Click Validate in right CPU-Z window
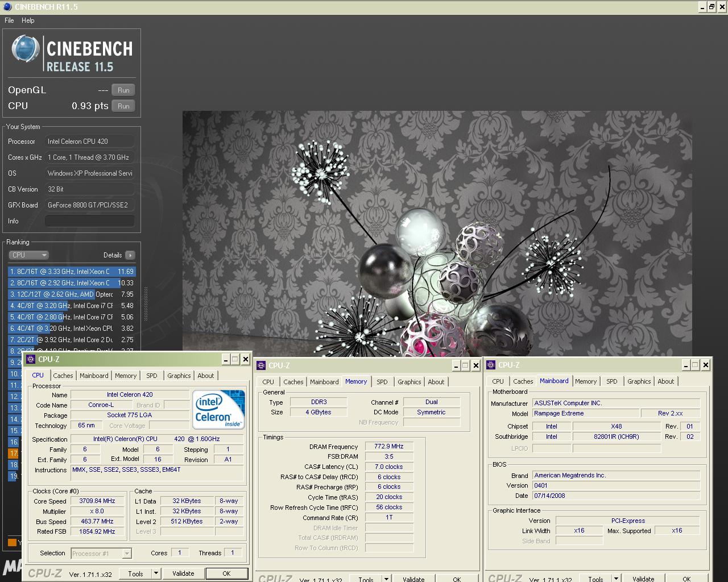The width and height of the screenshot is (728, 582). tap(643, 579)
